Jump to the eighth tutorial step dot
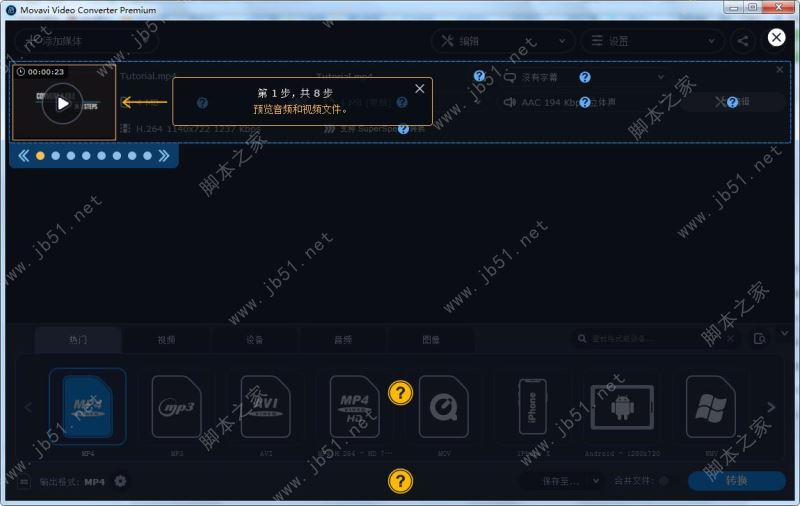Screen dimensions: 800x506 pyautogui.click(x=147, y=156)
